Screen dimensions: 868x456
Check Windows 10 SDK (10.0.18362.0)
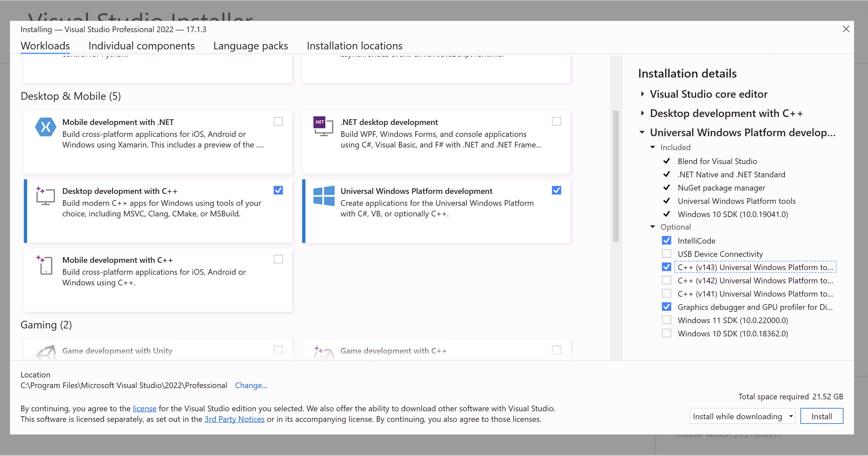pyautogui.click(x=666, y=333)
